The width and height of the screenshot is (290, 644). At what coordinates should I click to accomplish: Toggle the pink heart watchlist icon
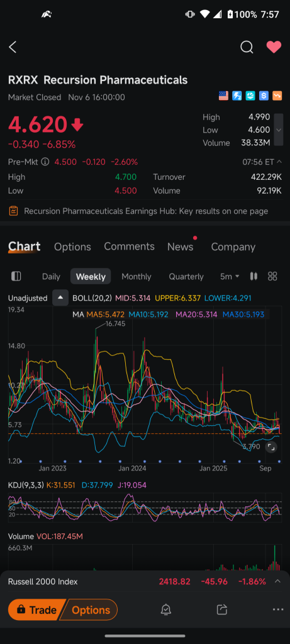274,47
